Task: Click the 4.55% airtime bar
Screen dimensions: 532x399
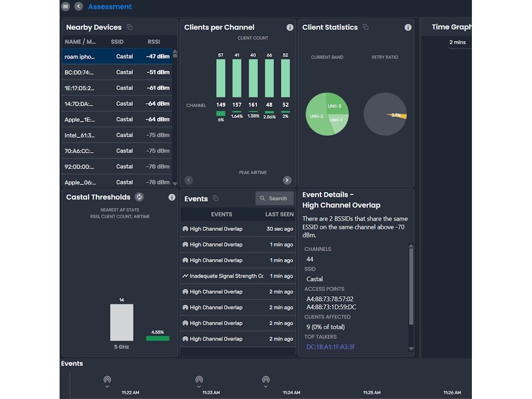Action: (157, 338)
